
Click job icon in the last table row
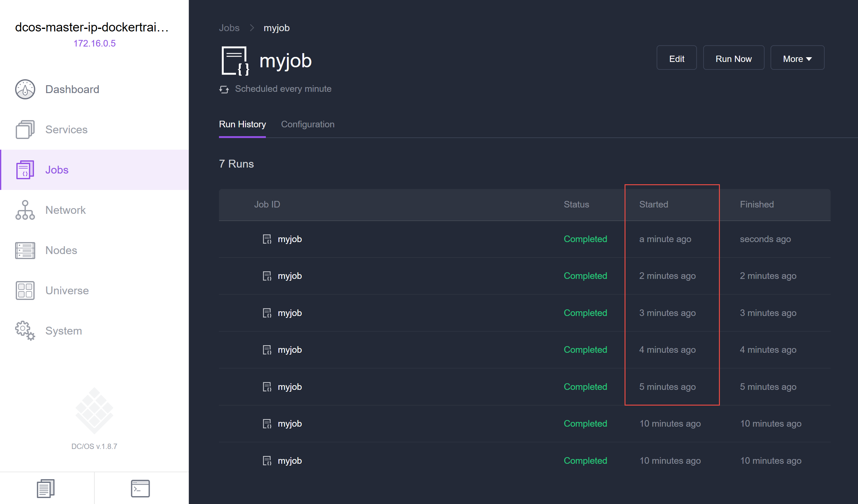coord(267,461)
